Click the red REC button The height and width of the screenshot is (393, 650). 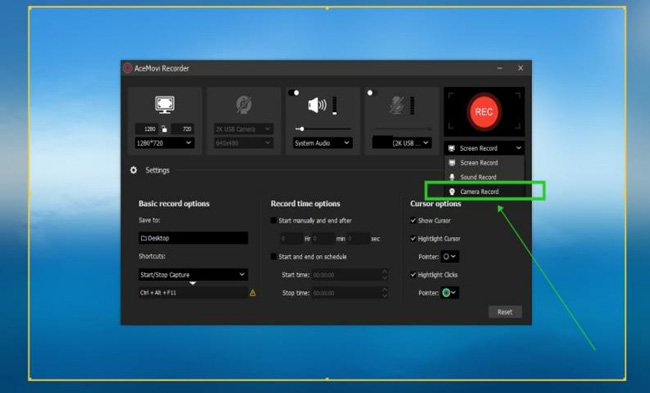[x=484, y=112]
